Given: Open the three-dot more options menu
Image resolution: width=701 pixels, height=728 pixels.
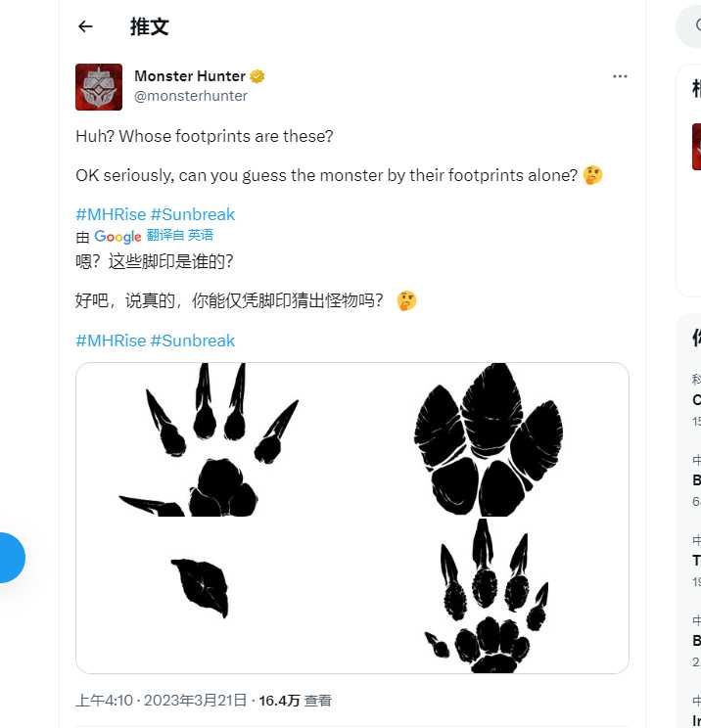Looking at the screenshot, I should coord(620,76).
